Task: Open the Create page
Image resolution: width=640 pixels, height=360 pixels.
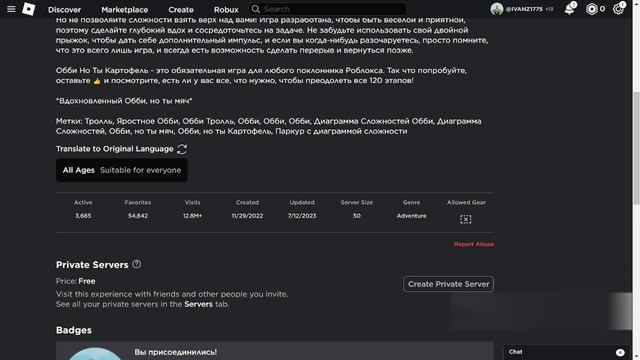Action: click(181, 9)
